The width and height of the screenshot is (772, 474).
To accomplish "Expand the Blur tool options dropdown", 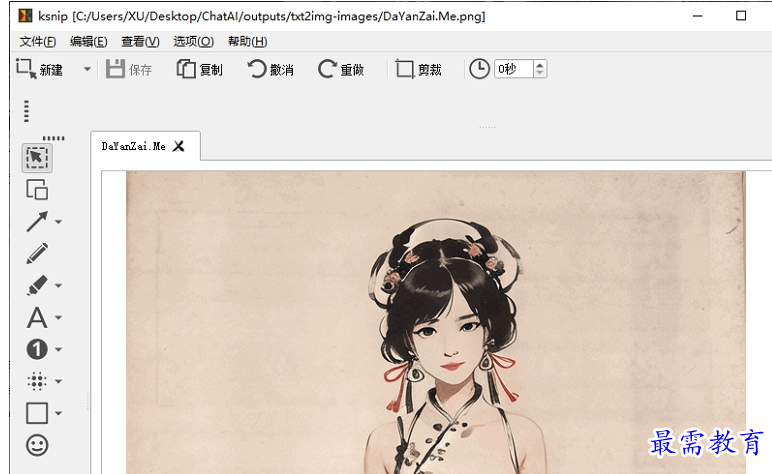I will coord(58,381).
